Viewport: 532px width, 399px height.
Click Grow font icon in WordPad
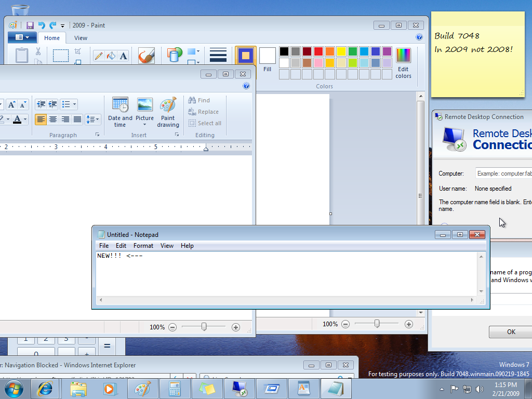[x=11, y=104]
